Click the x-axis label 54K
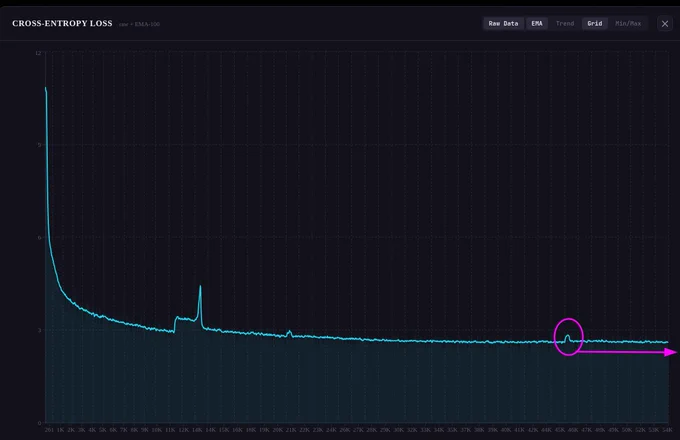Screen dimensions: 680x440 (x=667, y=430)
